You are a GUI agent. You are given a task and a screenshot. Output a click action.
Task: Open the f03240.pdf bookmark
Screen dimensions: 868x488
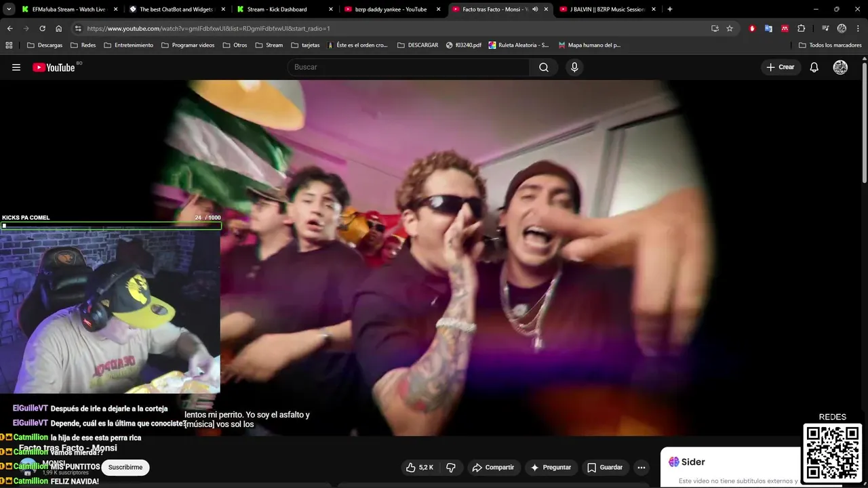point(464,45)
